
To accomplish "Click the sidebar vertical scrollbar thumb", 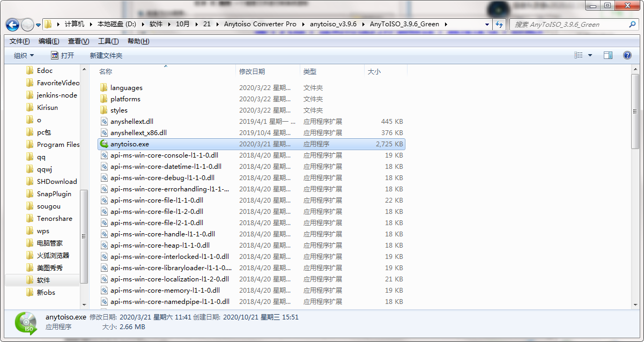I will (x=84, y=236).
